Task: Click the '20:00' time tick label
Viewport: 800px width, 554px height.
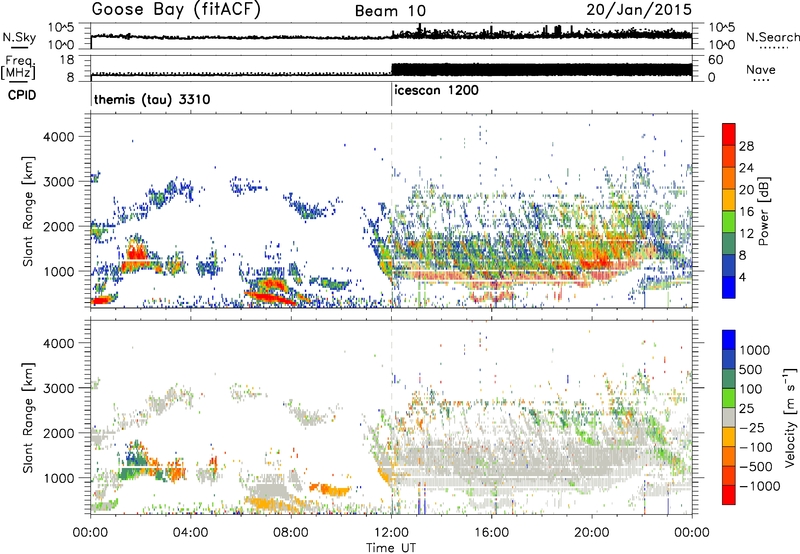Action: point(591,533)
